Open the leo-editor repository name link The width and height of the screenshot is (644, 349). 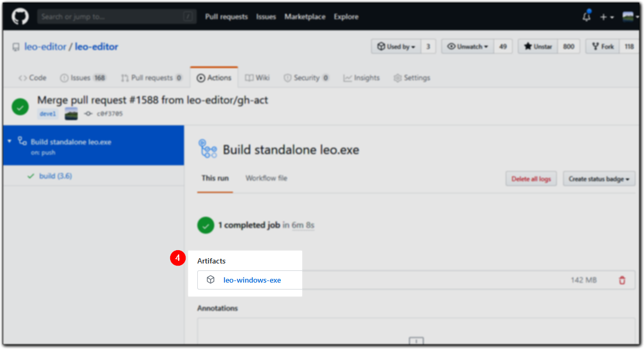96,47
